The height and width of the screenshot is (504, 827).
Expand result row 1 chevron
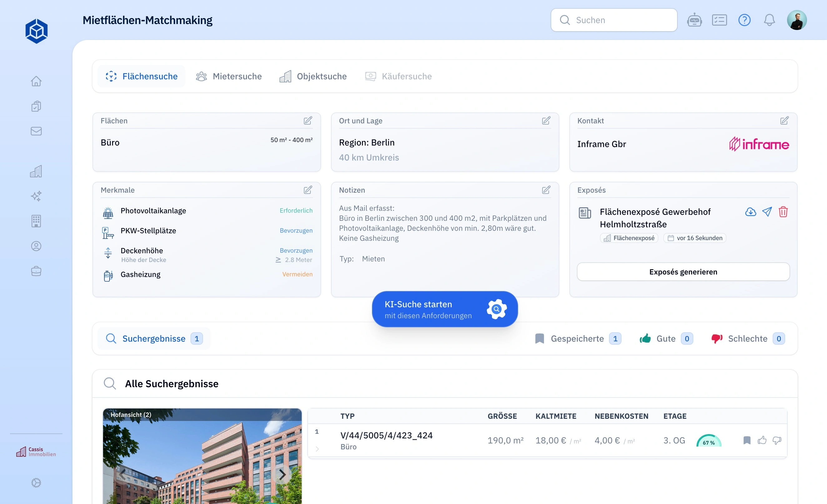click(x=317, y=449)
